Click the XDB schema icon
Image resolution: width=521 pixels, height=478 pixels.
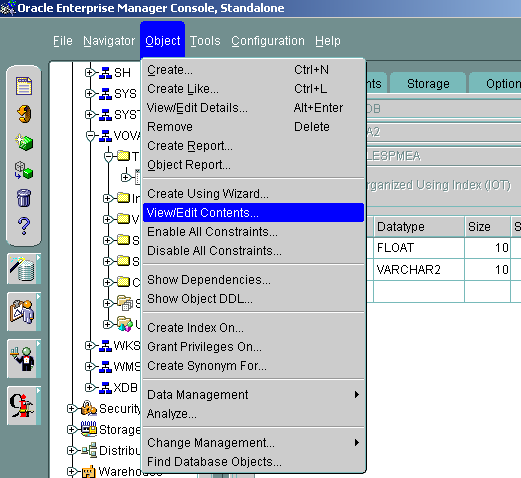(105, 387)
